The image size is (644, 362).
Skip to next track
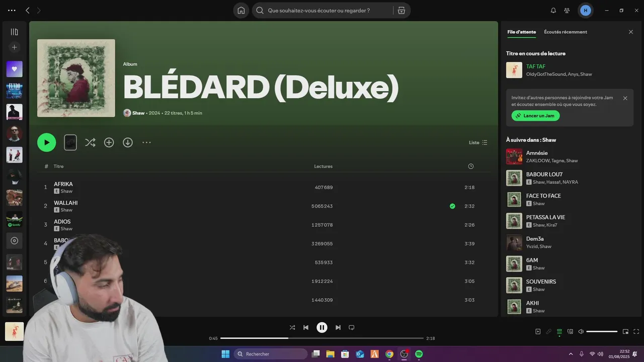(x=338, y=327)
